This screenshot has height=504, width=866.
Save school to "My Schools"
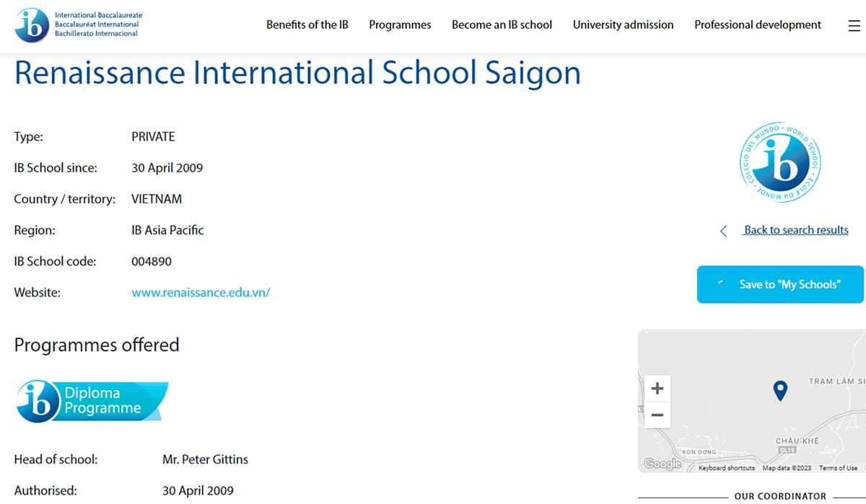tap(780, 284)
